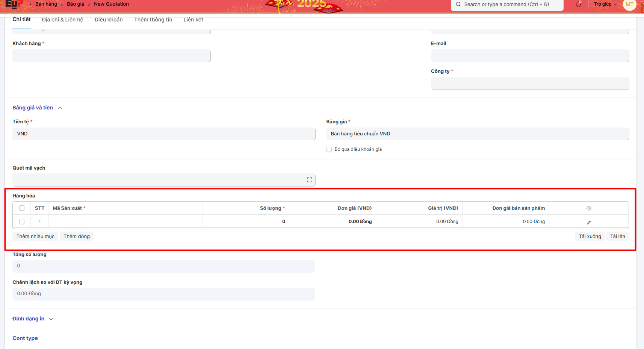Open the Trợ giúp dropdown menu
Screen dimensions: 644x349
(x=605, y=5)
